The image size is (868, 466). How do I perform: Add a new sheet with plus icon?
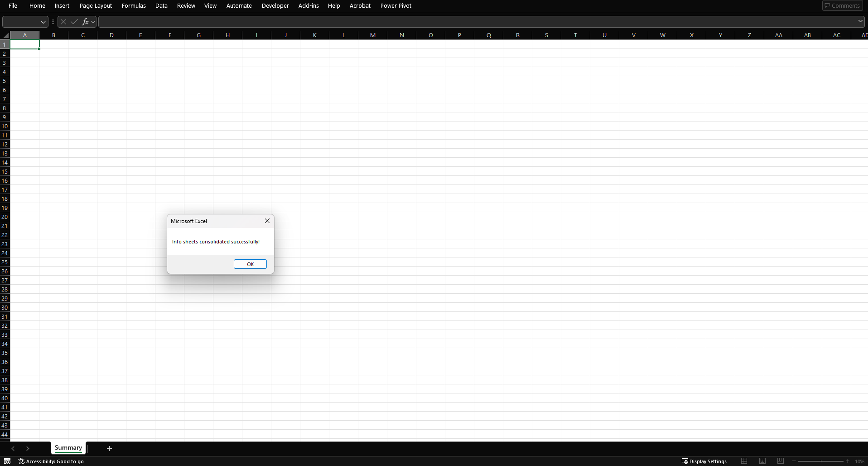109,448
